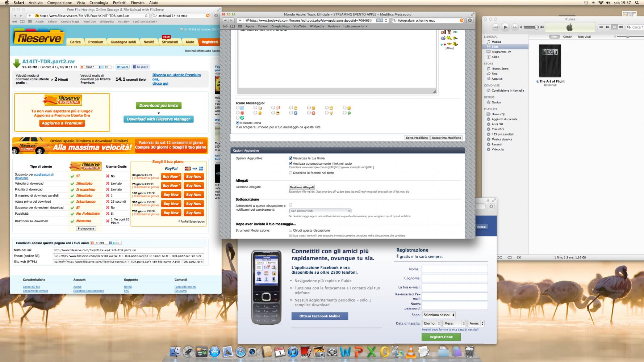
Task: Click the iTunes shuffle icon
Action: coord(500,257)
